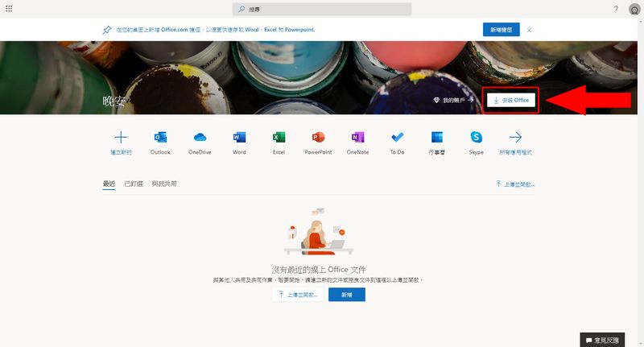Click the 建立新的 plus icon

[121, 137]
